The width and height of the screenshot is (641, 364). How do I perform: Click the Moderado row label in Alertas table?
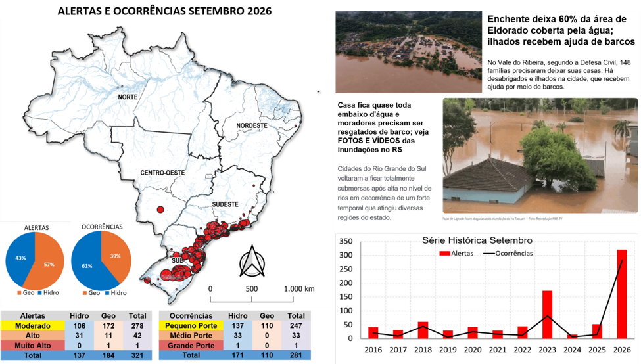point(33,326)
